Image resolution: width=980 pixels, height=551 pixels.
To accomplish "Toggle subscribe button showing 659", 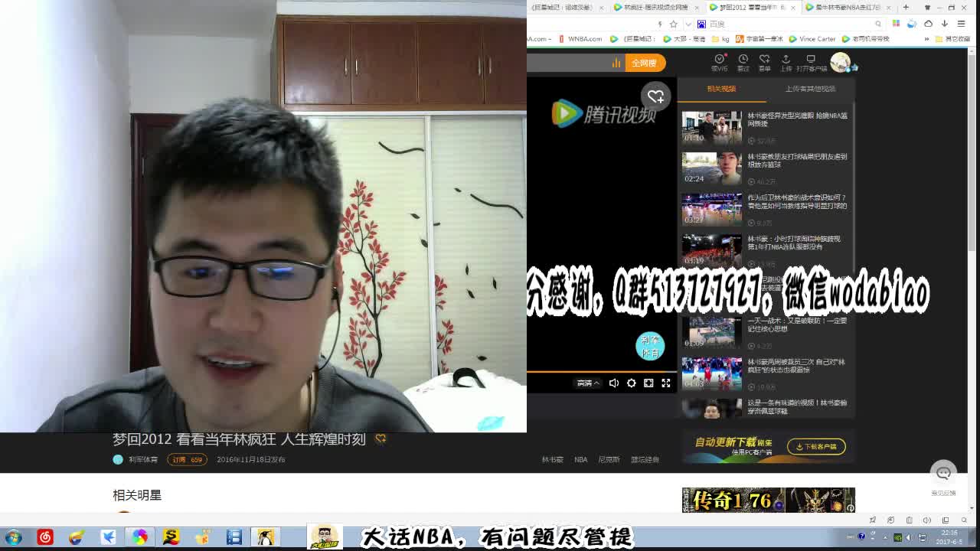I will [187, 460].
